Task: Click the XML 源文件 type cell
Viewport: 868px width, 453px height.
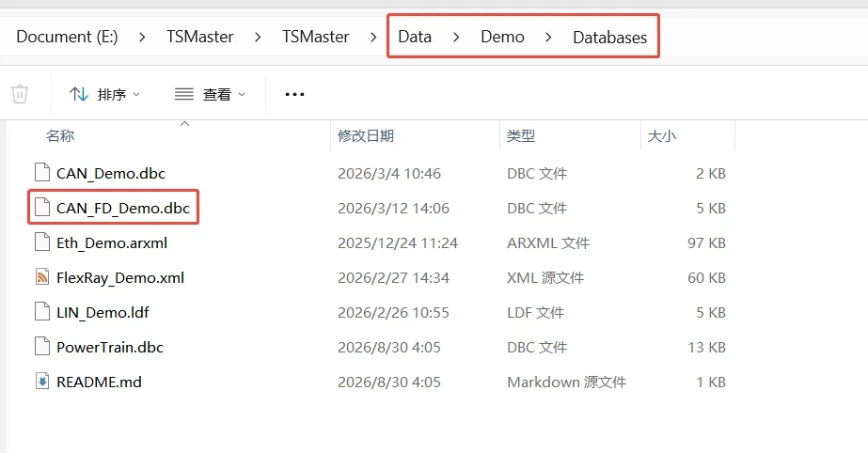Action: [545, 277]
